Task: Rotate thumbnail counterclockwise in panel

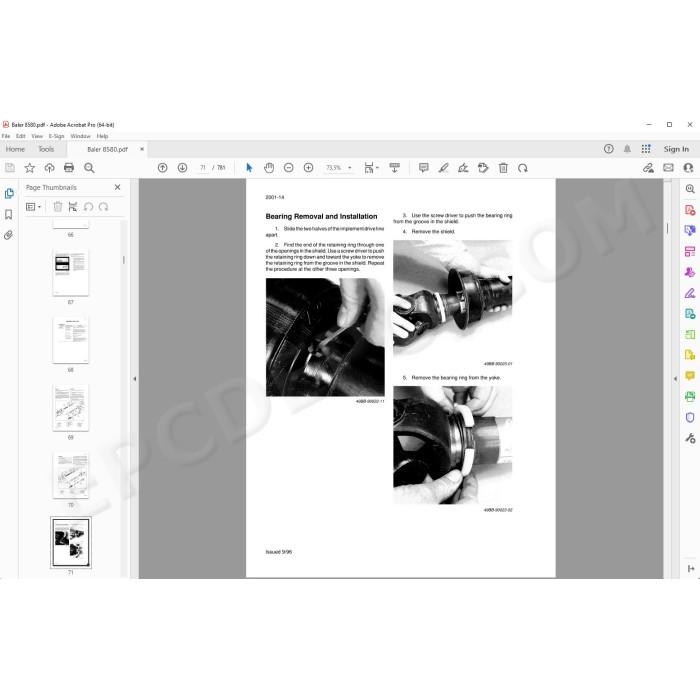Action: (88, 207)
